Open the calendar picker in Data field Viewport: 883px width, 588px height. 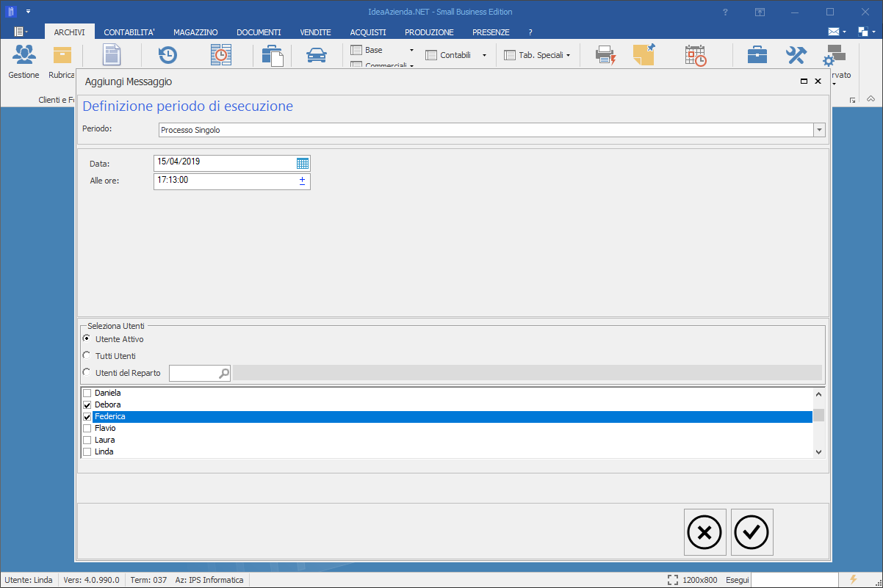coord(303,163)
